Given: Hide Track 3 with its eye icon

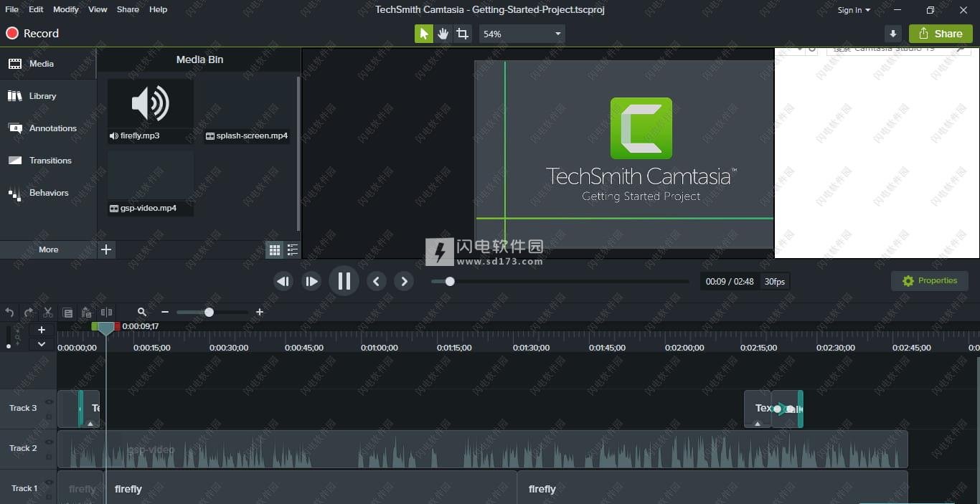Looking at the screenshot, I should pyautogui.click(x=50, y=402).
